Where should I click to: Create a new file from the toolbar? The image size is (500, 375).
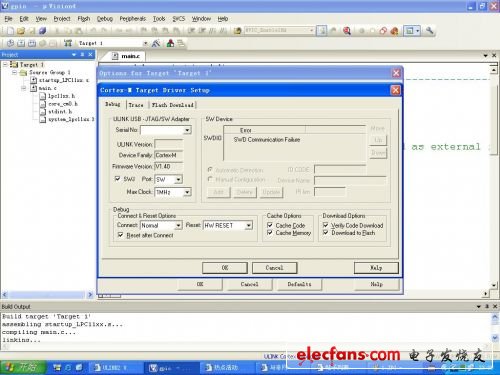click(x=10, y=31)
